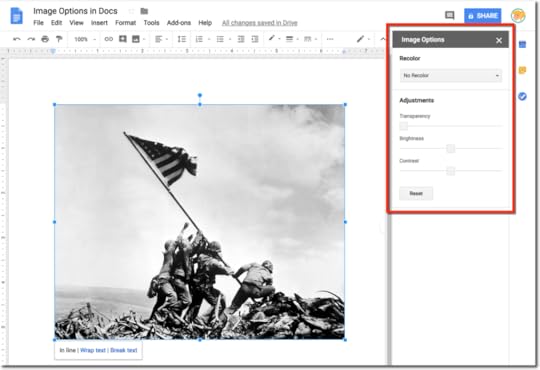Click 'All changes saved in Drive' link
This screenshot has width=540, height=370.
(260, 23)
